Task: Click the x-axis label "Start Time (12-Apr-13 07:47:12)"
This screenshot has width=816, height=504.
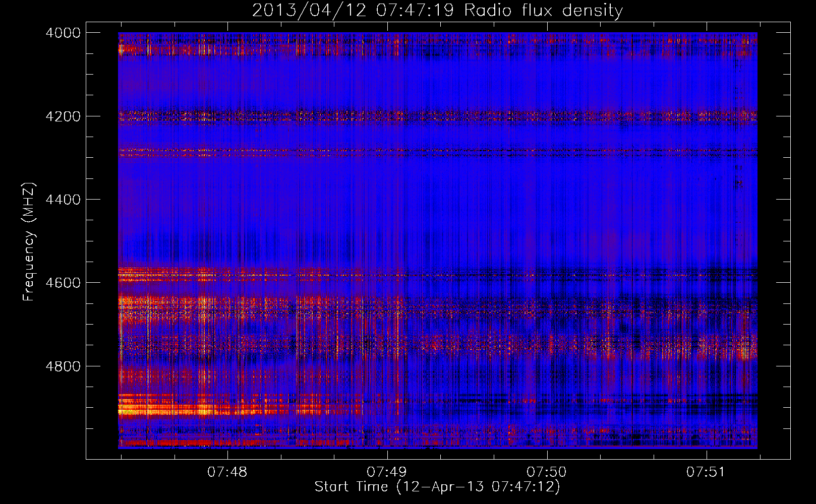Action: point(437,487)
